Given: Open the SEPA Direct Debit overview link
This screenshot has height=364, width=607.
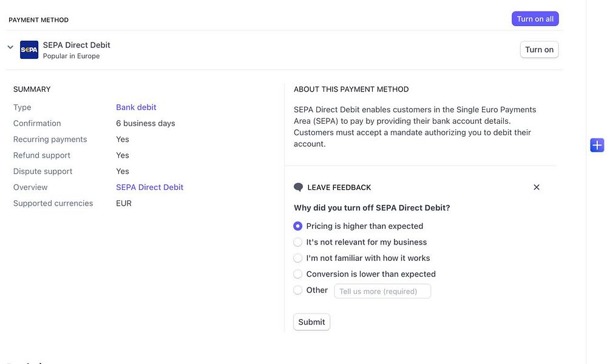Looking at the screenshot, I should pyautogui.click(x=149, y=187).
